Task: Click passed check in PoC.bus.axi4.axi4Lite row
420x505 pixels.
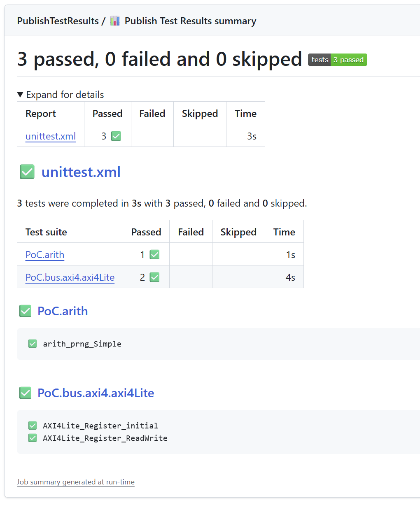Action: tap(154, 277)
